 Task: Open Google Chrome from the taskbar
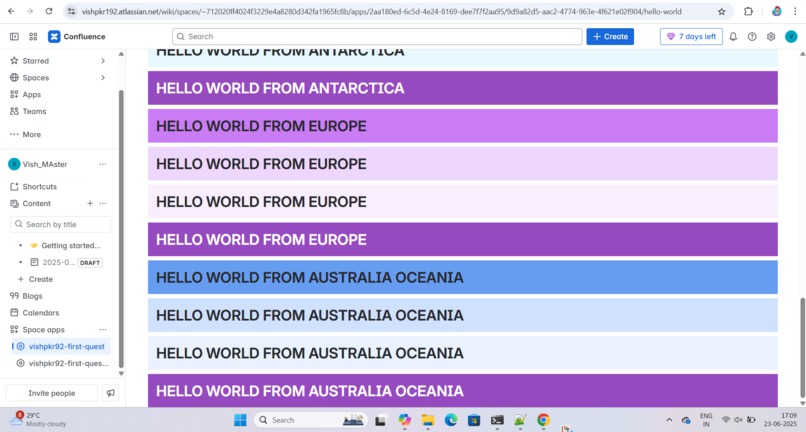(543, 420)
